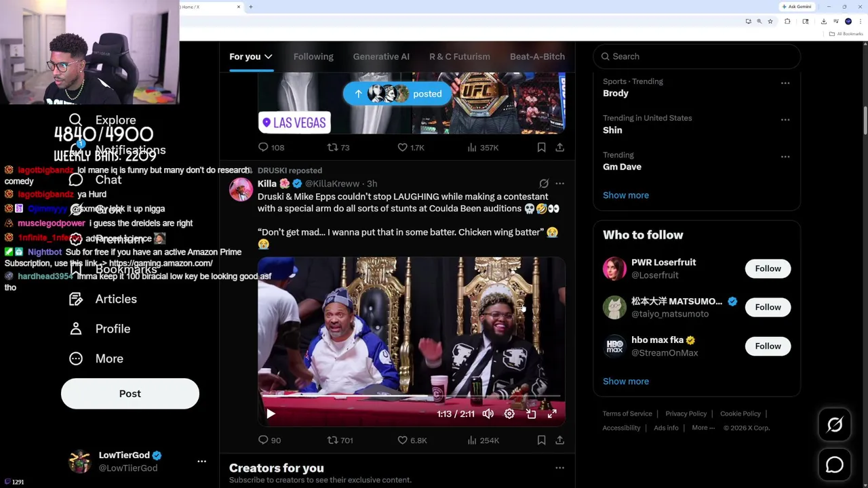Open Explore in the X sidebar
Image resolution: width=868 pixels, height=488 pixels.
102,120
